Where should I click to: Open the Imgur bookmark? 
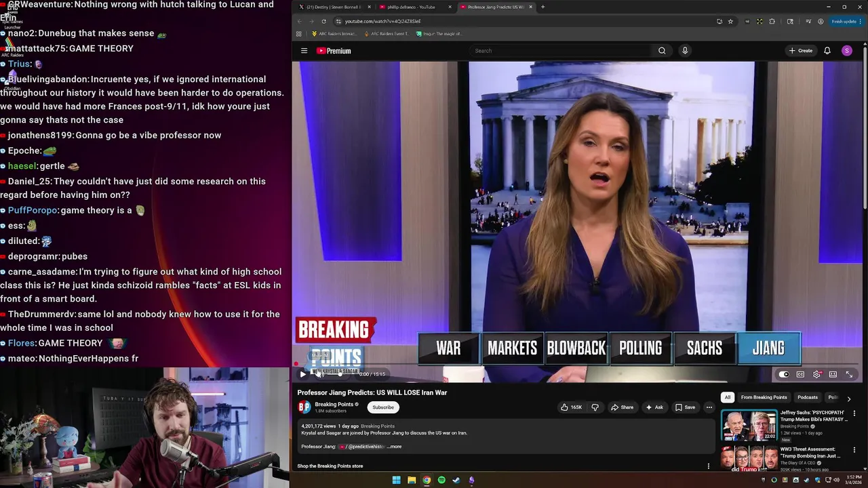tap(439, 33)
